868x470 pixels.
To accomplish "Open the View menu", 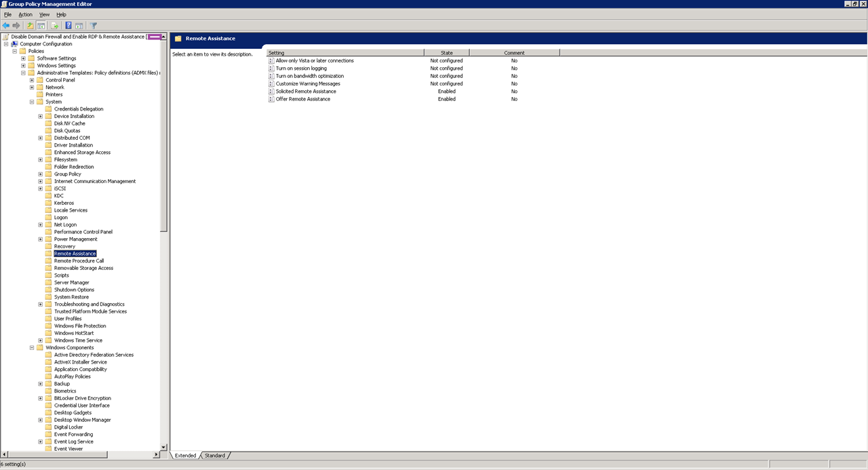I will click(45, 14).
